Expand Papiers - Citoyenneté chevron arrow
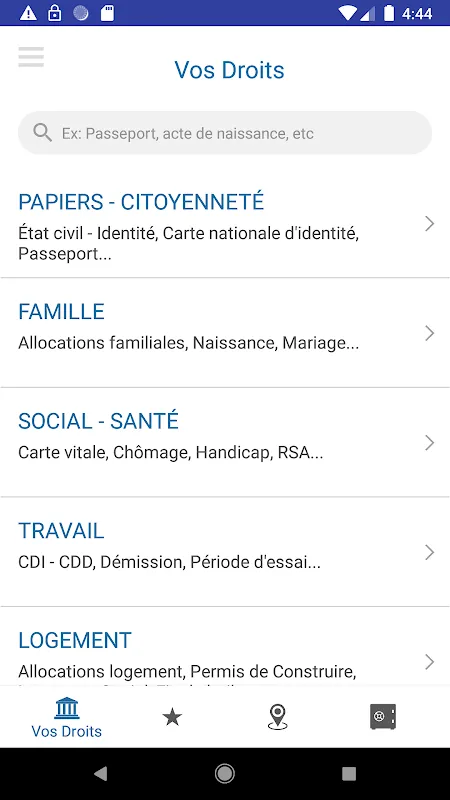Screen dimensions: 450x800 (x=430, y=223)
